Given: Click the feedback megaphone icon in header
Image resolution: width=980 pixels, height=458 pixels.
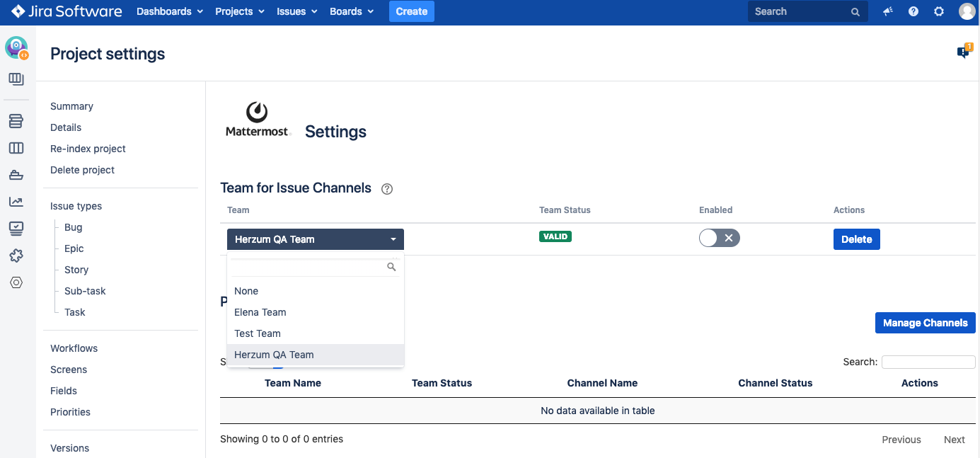Looking at the screenshot, I should [x=888, y=11].
